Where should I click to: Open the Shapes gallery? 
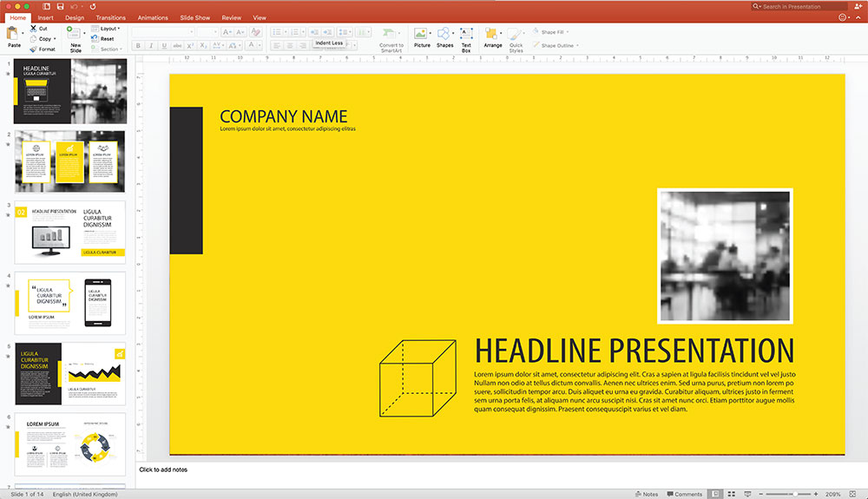pos(444,37)
